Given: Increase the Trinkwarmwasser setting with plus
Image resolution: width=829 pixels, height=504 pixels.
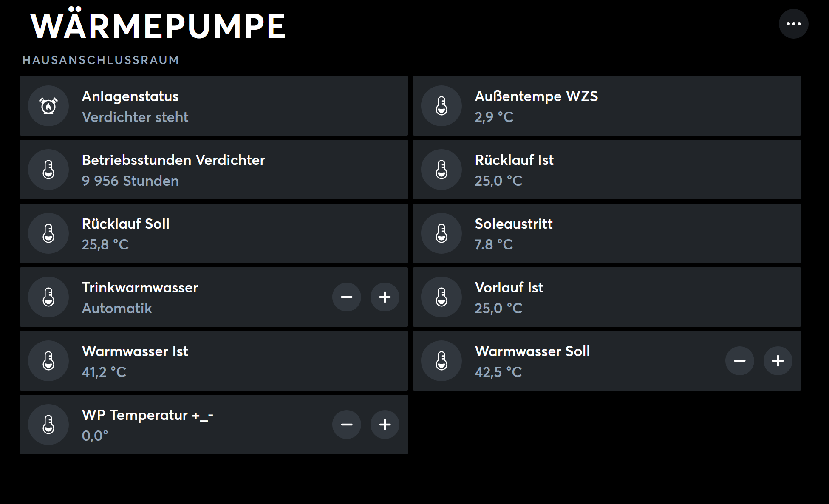Looking at the screenshot, I should [x=385, y=297].
